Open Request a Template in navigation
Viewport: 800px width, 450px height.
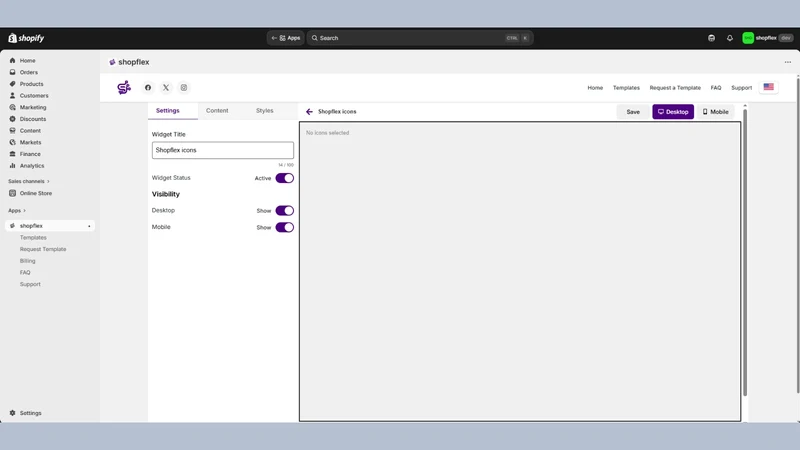[675, 88]
